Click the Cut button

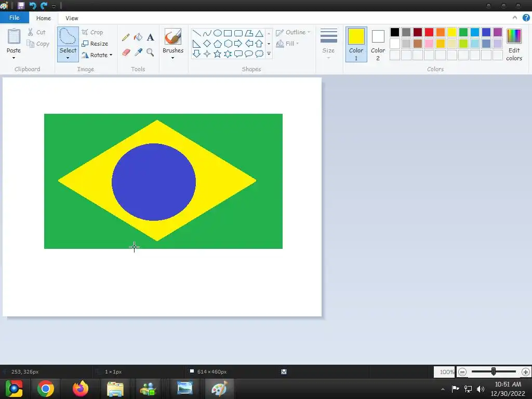tap(36, 32)
